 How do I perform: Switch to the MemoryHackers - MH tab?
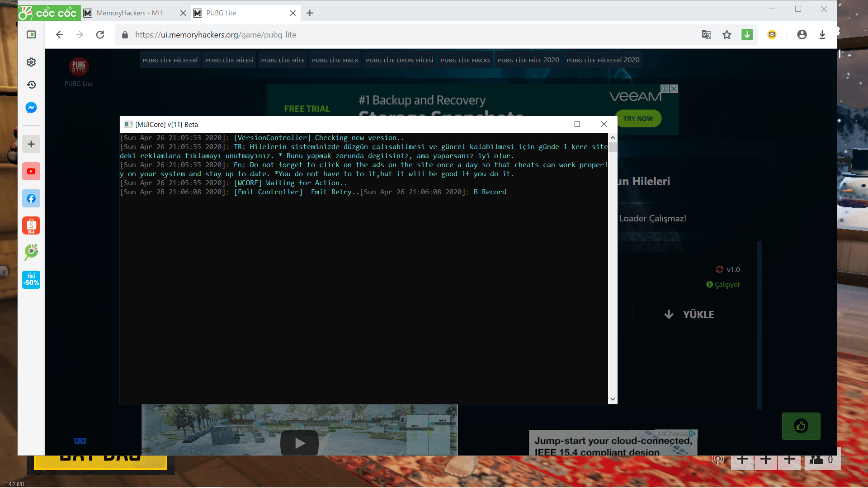tap(129, 13)
